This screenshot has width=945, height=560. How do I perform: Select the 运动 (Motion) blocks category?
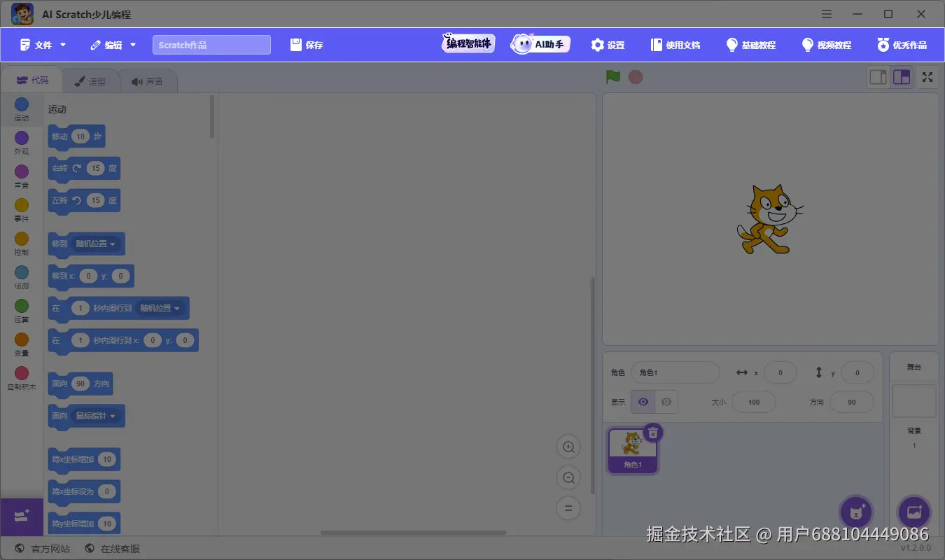click(x=21, y=108)
